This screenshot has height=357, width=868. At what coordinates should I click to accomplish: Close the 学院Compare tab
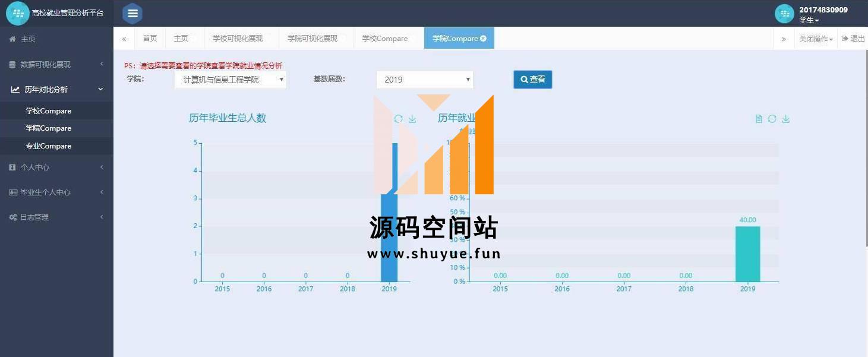[x=483, y=39]
